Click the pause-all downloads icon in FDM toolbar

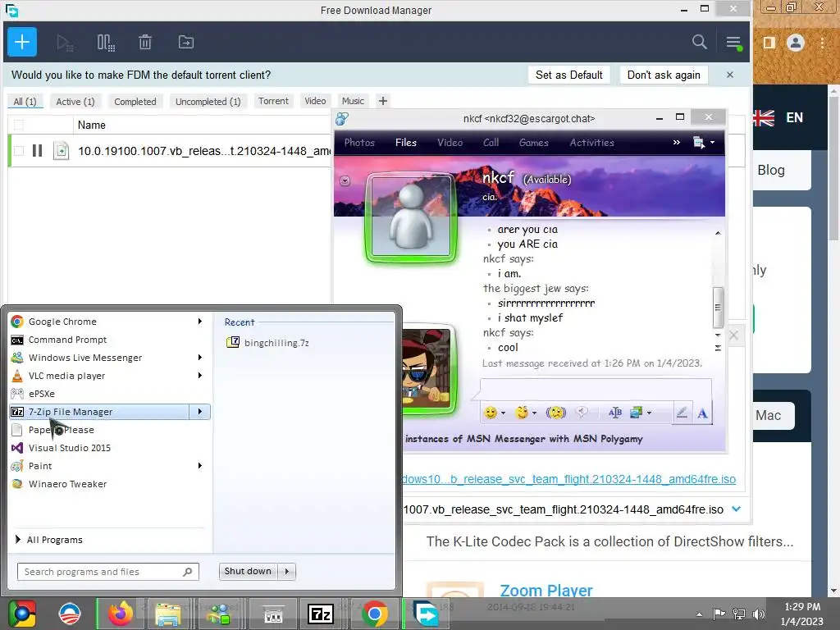point(106,43)
